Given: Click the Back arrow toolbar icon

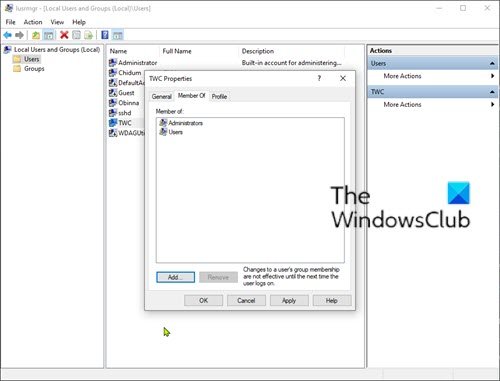Looking at the screenshot, I should point(7,35).
